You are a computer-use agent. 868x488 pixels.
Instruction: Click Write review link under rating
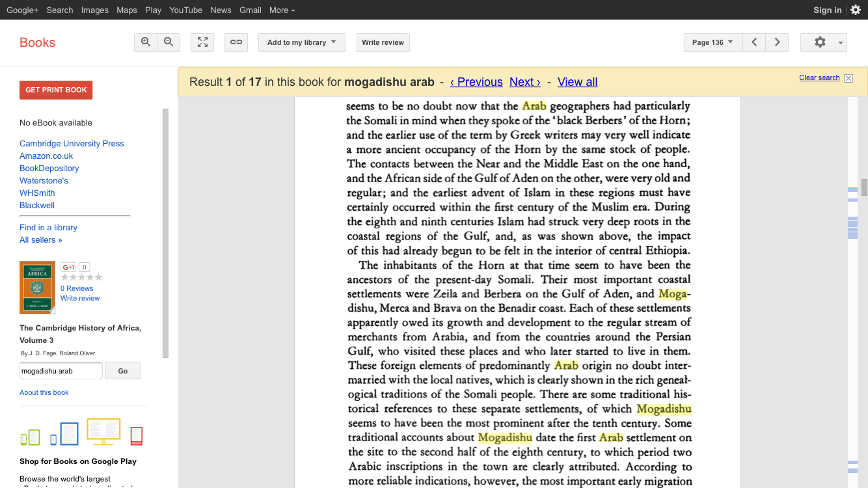coord(80,298)
